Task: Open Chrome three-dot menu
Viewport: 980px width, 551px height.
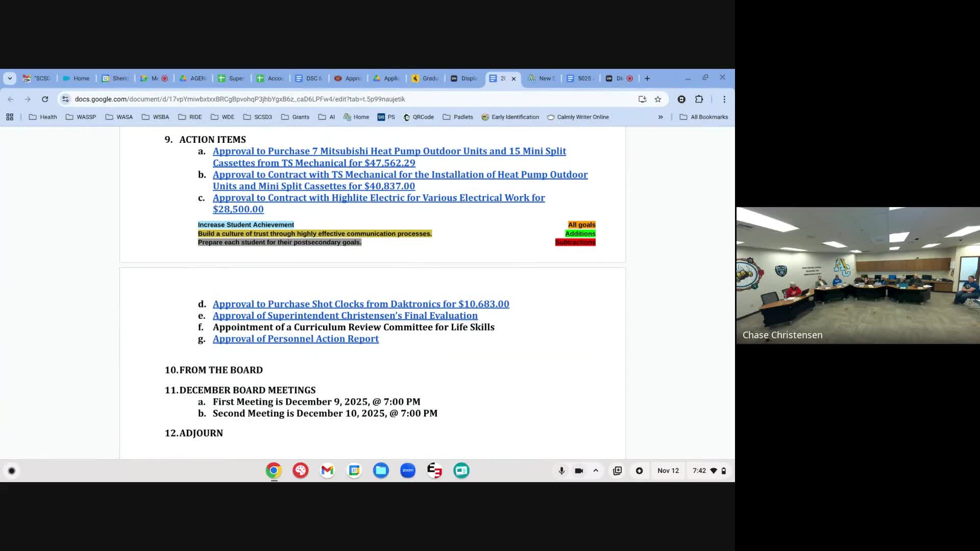Action: point(724,99)
